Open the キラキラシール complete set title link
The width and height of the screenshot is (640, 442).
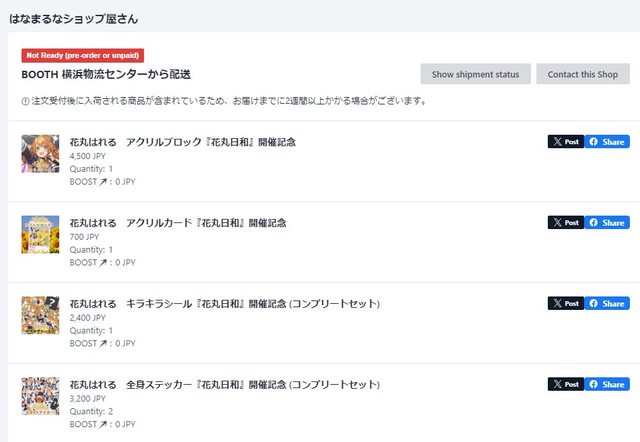(224, 303)
